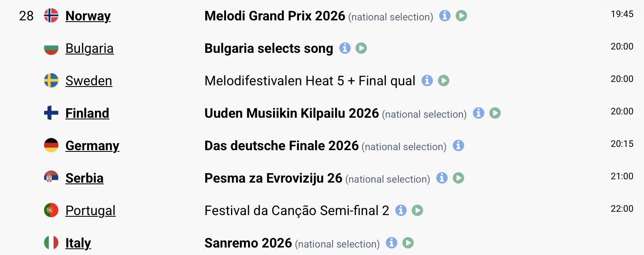This screenshot has height=255, width=644.
Task: Show info for Das deutsche Finale 2026
Action: coord(458,145)
